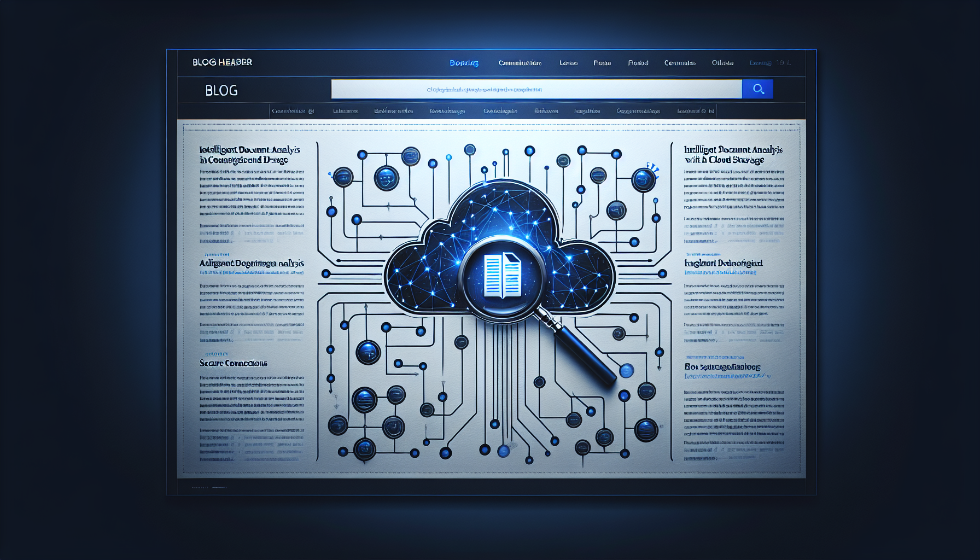Focus the search input field
This screenshot has width=980, height=560.
[x=536, y=89]
